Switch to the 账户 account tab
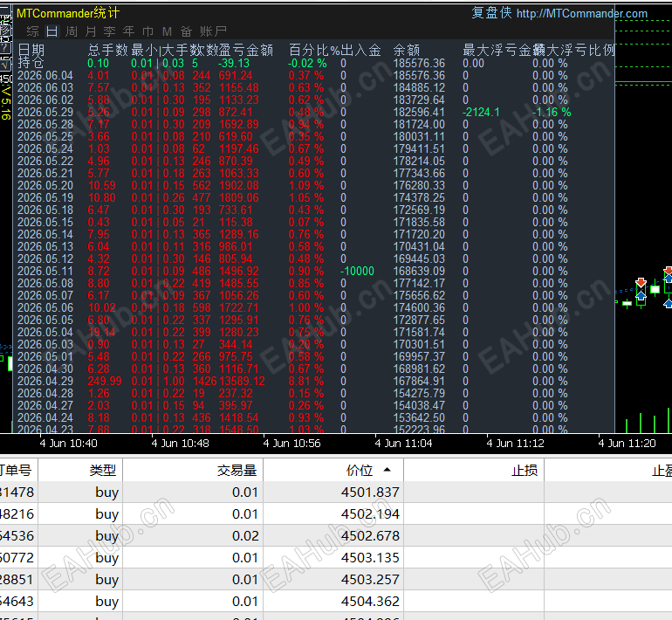The width and height of the screenshot is (672, 620). coord(213,31)
